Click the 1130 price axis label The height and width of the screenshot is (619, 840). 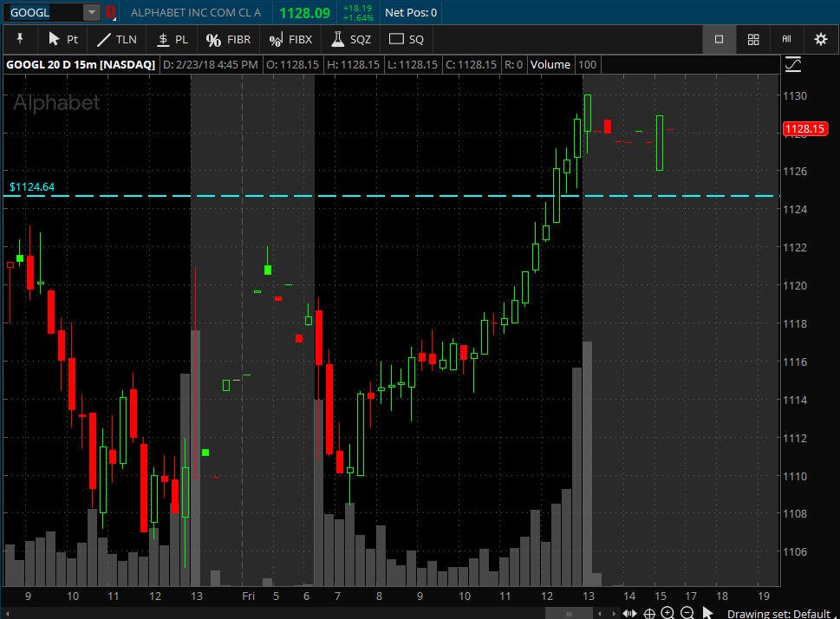pos(795,96)
